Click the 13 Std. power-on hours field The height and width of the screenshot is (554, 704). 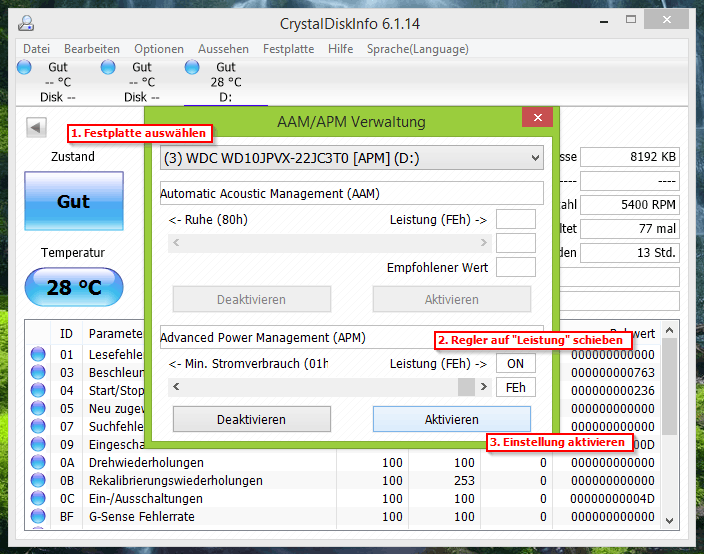click(x=630, y=253)
